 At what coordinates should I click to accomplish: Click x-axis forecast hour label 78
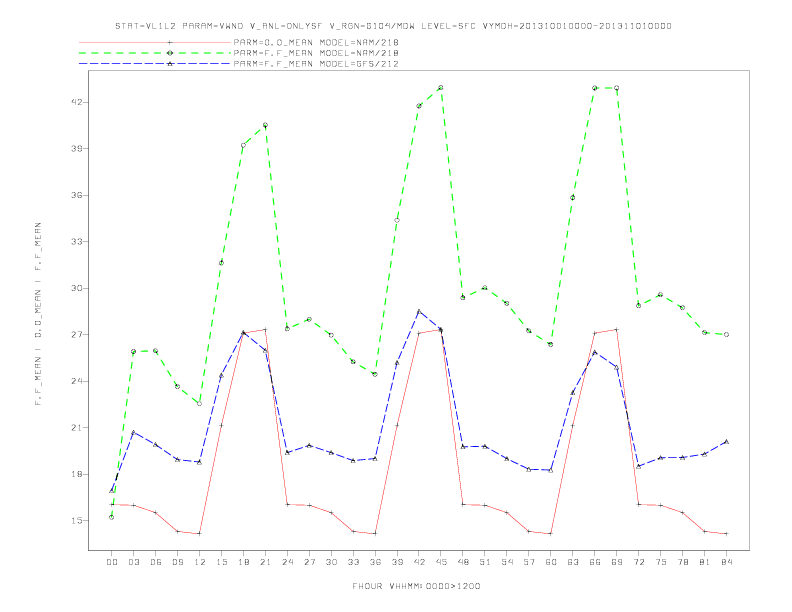tap(682, 562)
